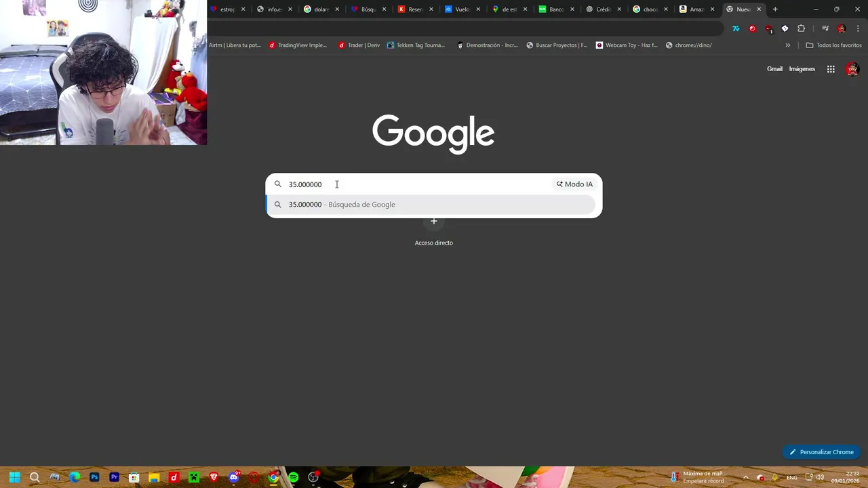Open the Google account avatar menu
Viewport: 868px width, 488px height.
point(852,69)
